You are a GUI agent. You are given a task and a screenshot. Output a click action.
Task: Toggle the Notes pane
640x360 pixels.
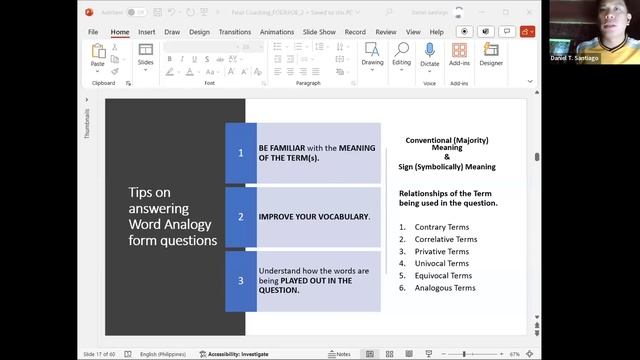[340, 354]
